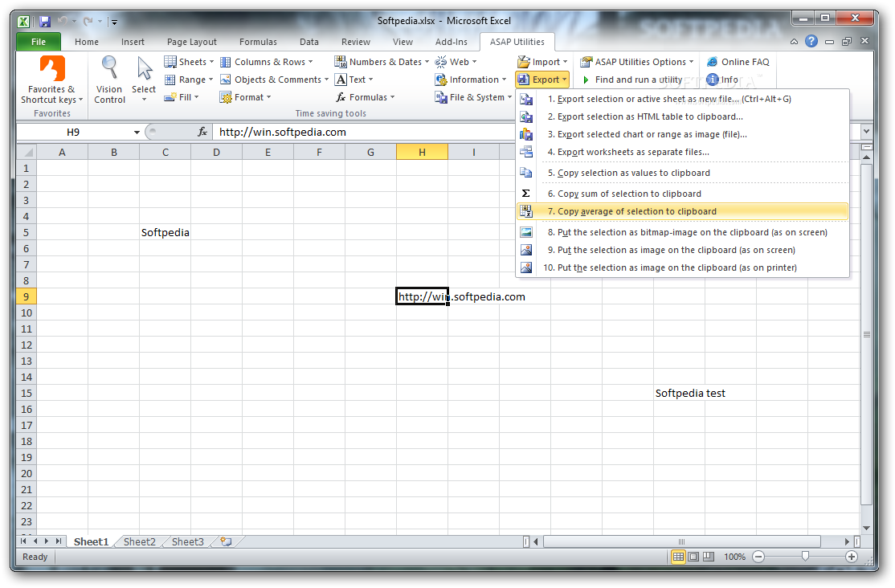The height and width of the screenshot is (588, 895).
Task: Open ASAP Utilities Options dropdown
Action: pyautogui.click(x=636, y=62)
